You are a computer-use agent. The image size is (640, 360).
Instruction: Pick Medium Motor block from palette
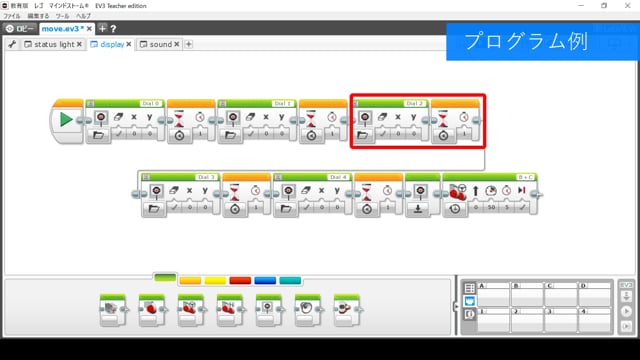pyautogui.click(x=113, y=310)
